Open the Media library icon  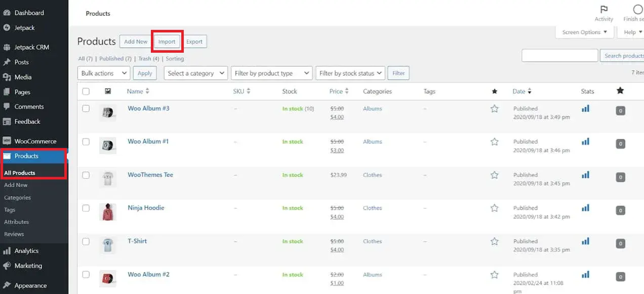point(7,77)
